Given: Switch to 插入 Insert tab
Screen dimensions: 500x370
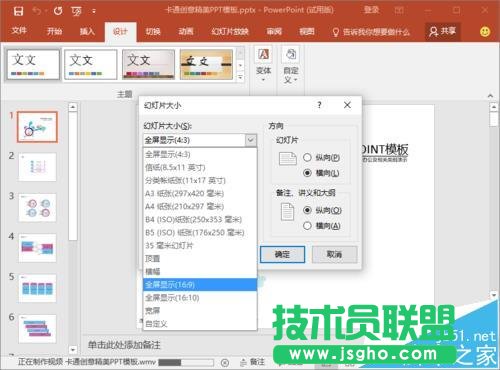Looking at the screenshot, I should (x=87, y=32).
